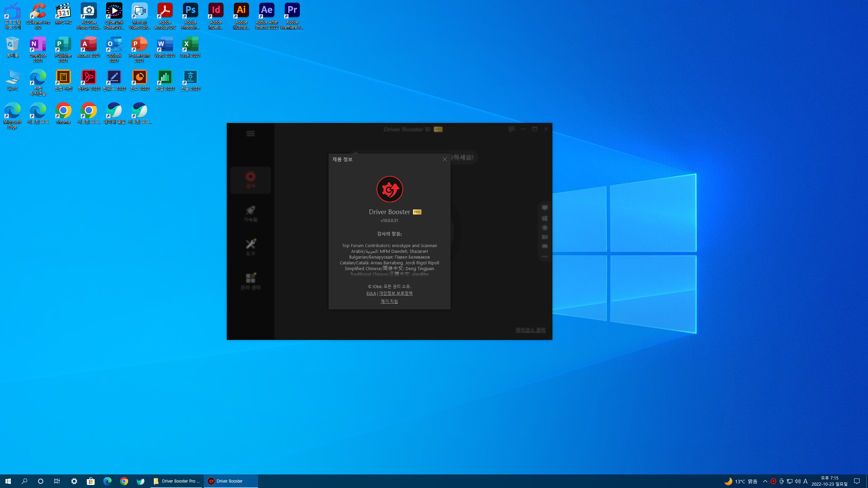Click the Driver Booster logo icon

tap(390, 189)
